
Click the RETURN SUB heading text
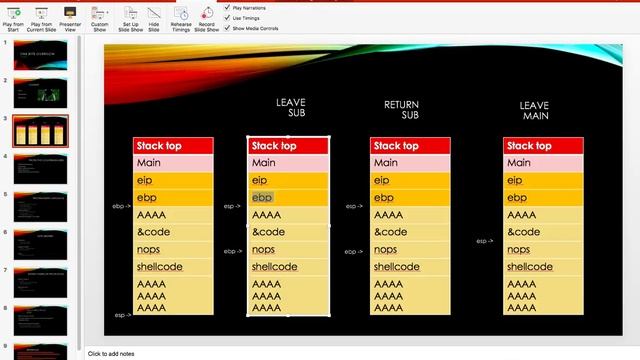[x=402, y=110]
